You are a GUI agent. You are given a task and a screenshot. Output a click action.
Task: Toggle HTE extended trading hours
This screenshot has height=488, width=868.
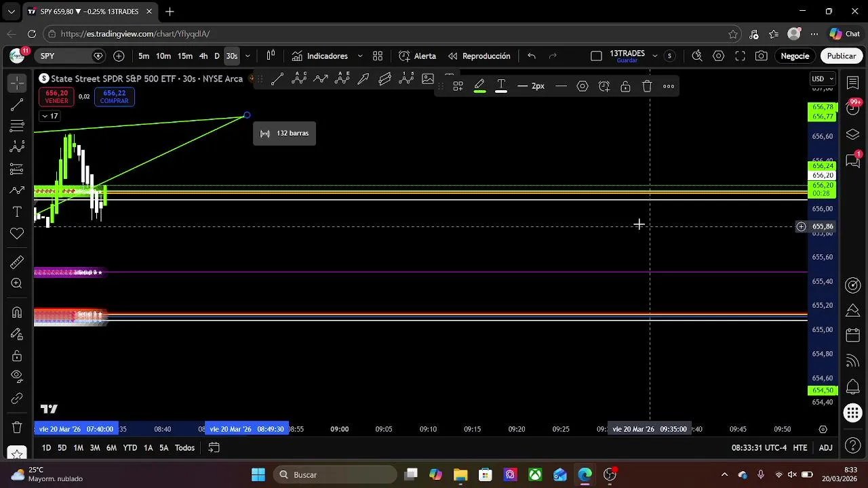[x=800, y=447]
